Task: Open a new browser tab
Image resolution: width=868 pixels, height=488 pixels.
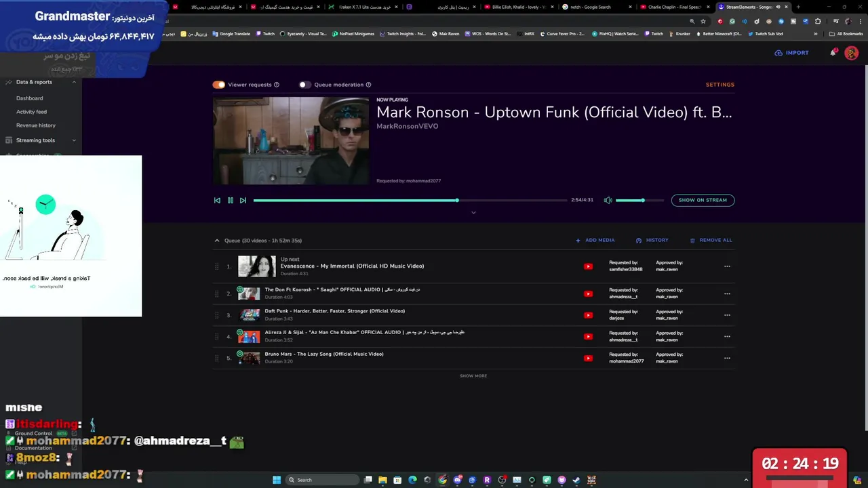Action: coord(798,7)
